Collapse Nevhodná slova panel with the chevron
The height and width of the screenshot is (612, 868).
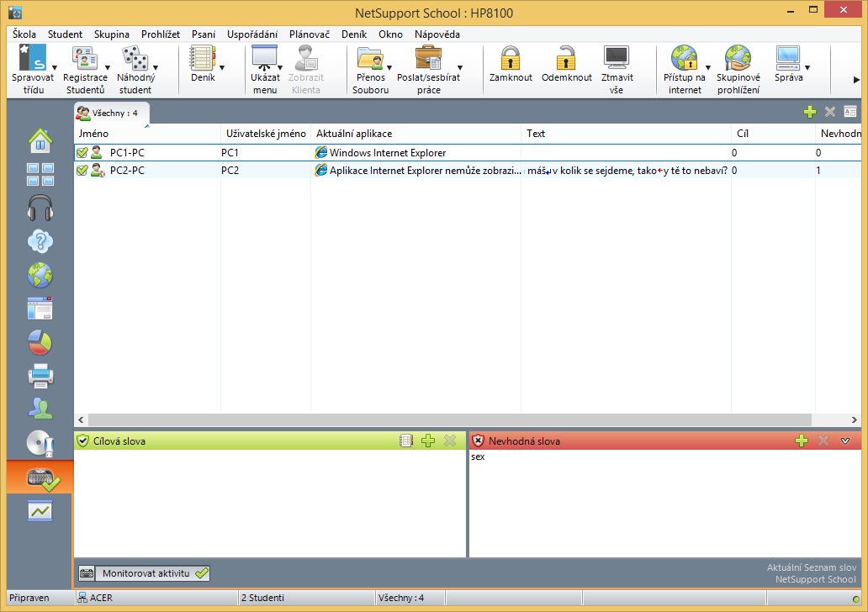[x=844, y=441]
